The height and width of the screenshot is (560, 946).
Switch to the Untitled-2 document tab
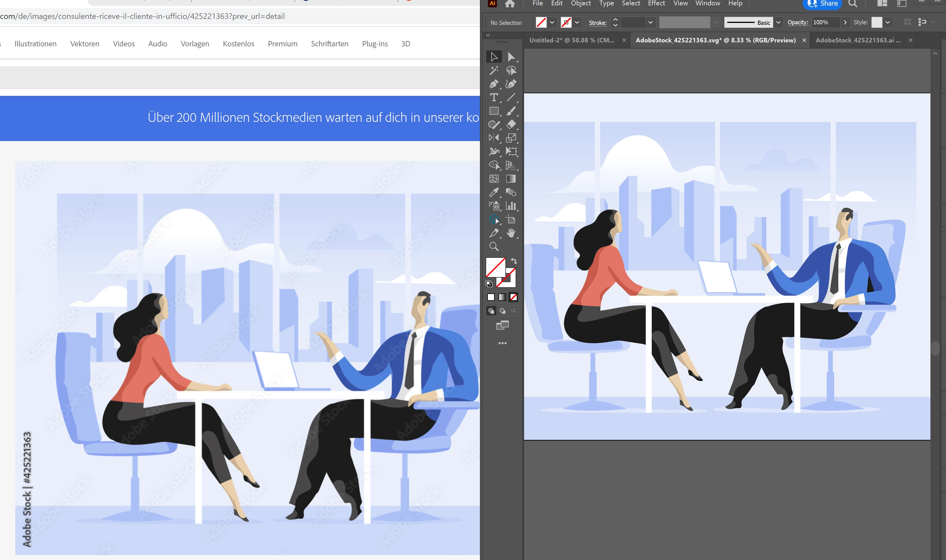tap(572, 40)
